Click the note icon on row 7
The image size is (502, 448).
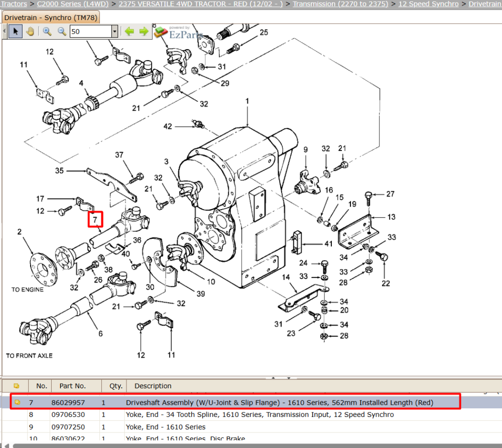coord(17,402)
